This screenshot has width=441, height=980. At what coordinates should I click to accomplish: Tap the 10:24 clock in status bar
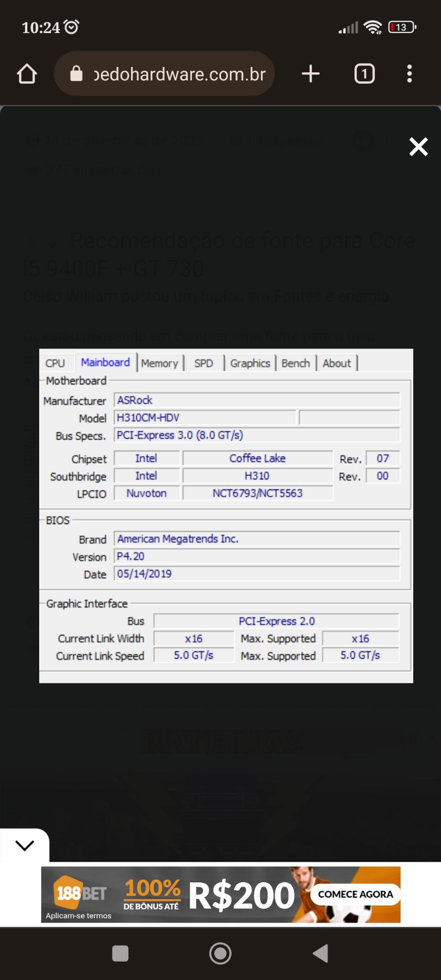[x=41, y=28]
